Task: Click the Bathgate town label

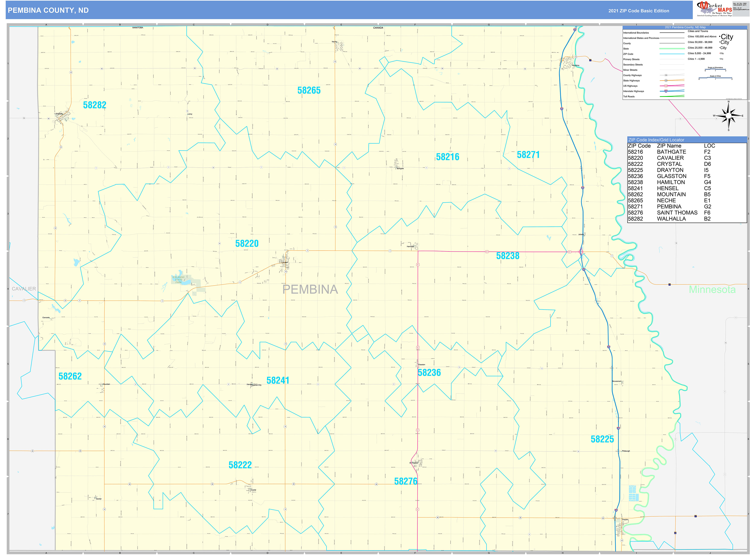Action: pyautogui.click(x=400, y=169)
